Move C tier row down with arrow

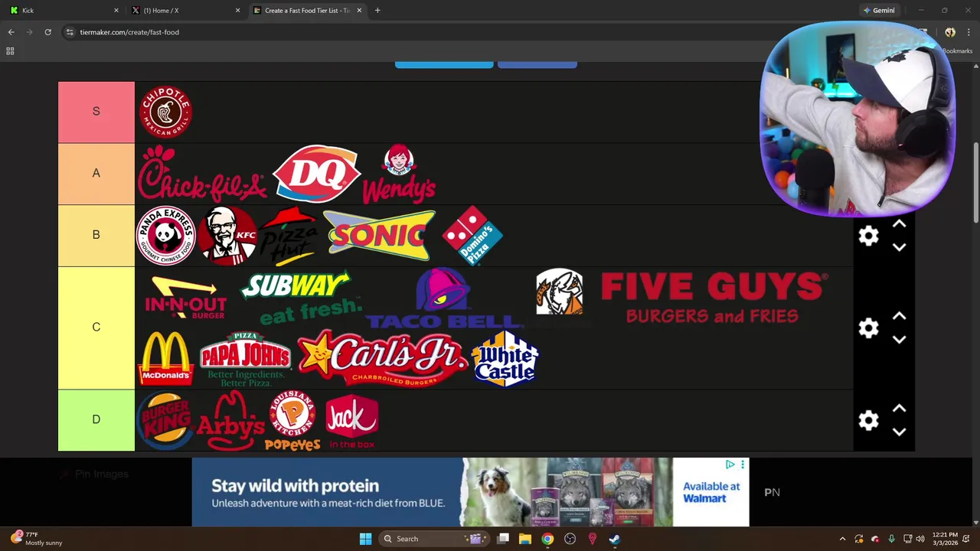(x=900, y=339)
